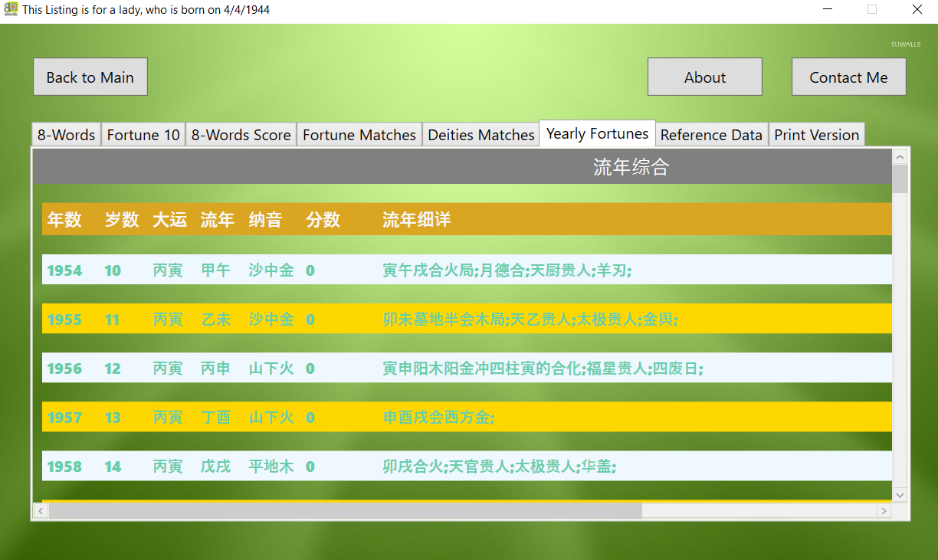Open the Reference Data tab
The width and height of the screenshot is (938, 560).
click(711, 135)
